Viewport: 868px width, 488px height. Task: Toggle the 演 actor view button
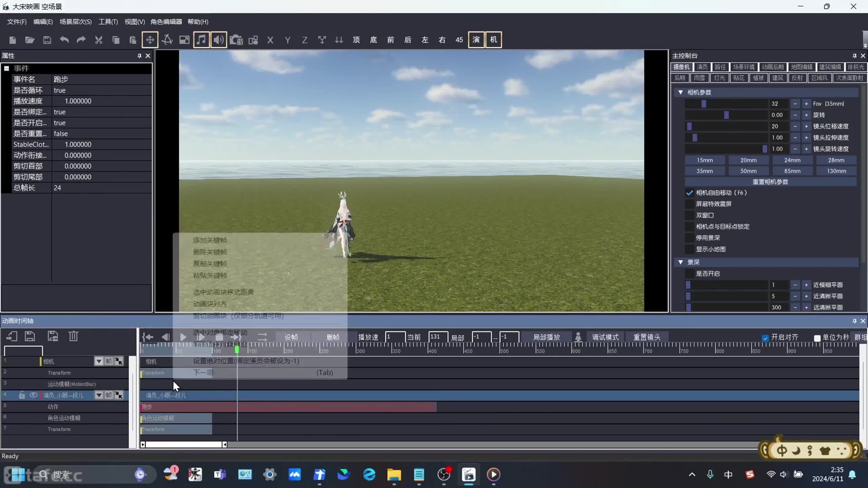tap(476, 40)
